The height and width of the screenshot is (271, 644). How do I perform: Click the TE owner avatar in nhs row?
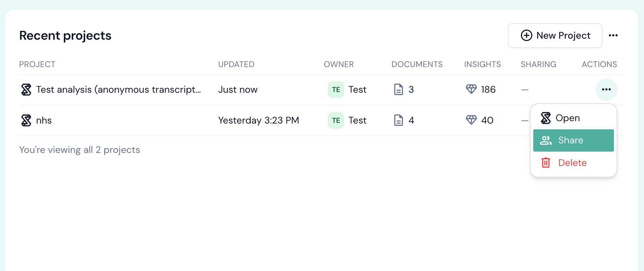tap(336, 120)
